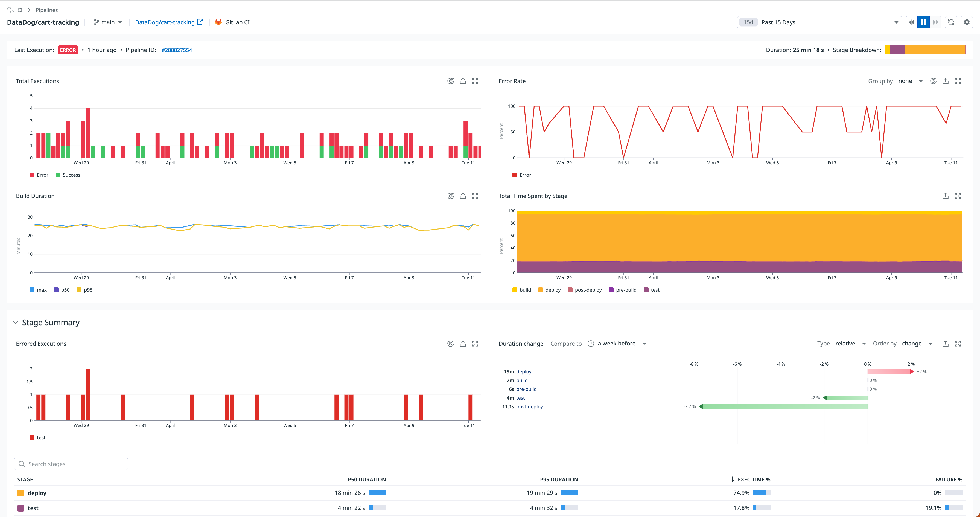Toggle Error series in Total Executions legend
The height and width of the screenshot is (517, 980).
39,175
